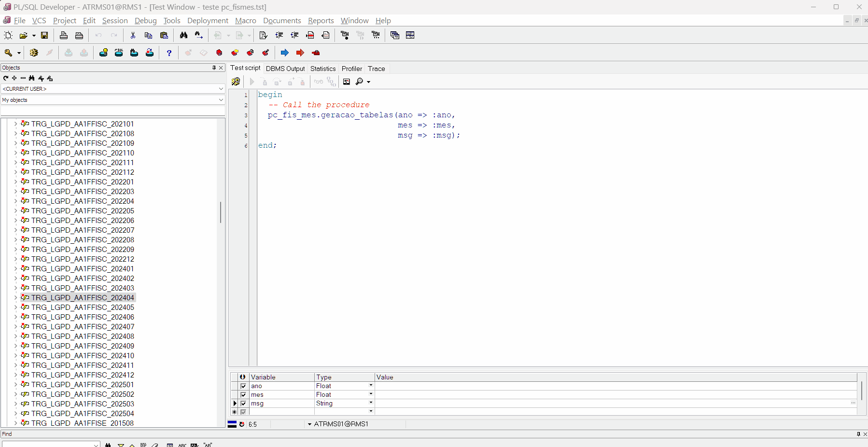This screenshot has width=868, height=447.
Task: Click the Objects panel vertical scrollbar thumb
Action: pyautogui.click(x=221, y=212)
